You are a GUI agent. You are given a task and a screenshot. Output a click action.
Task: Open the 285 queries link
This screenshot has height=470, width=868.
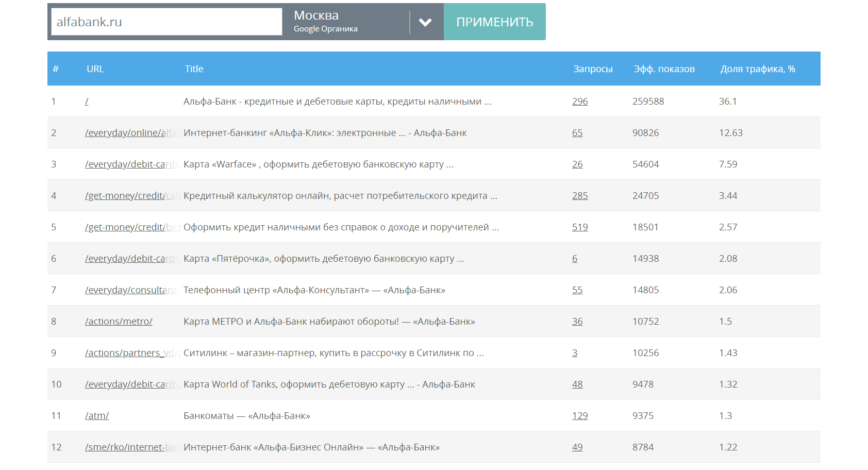[x=580, y=196]
